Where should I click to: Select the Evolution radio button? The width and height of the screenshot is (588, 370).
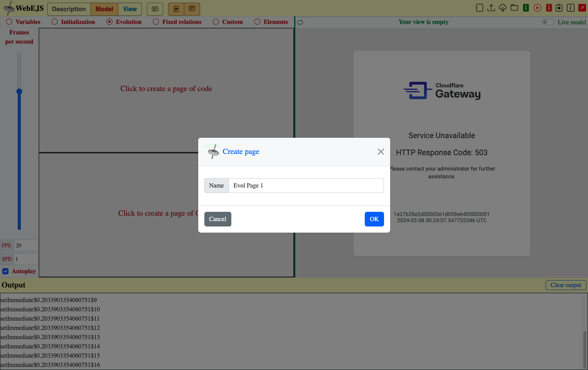tap(110, 22)
